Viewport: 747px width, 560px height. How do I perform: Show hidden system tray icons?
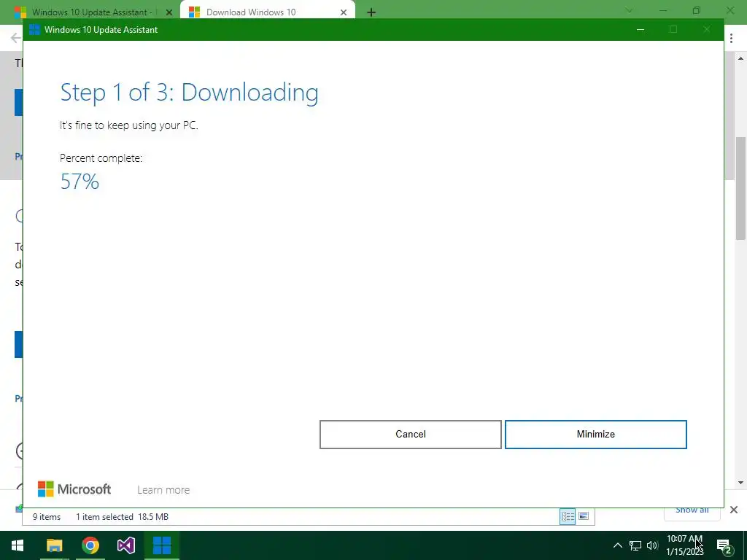617,545
